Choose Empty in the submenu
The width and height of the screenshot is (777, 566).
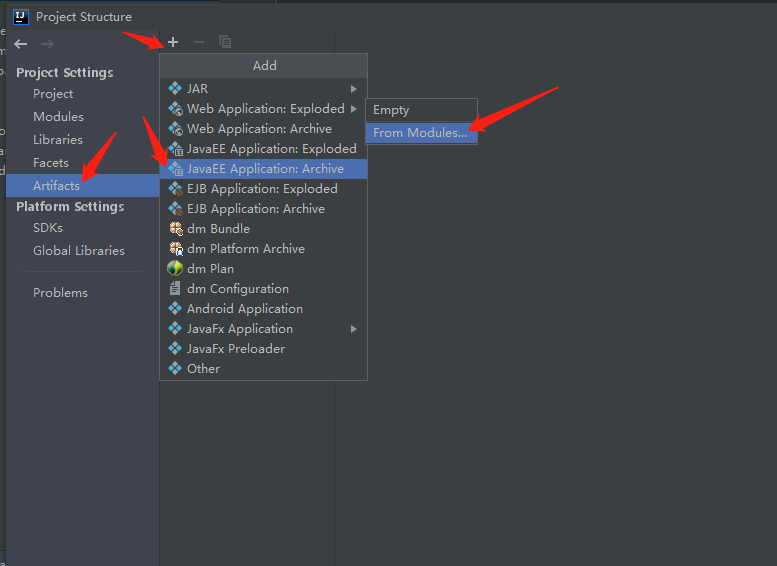(421, 110)
